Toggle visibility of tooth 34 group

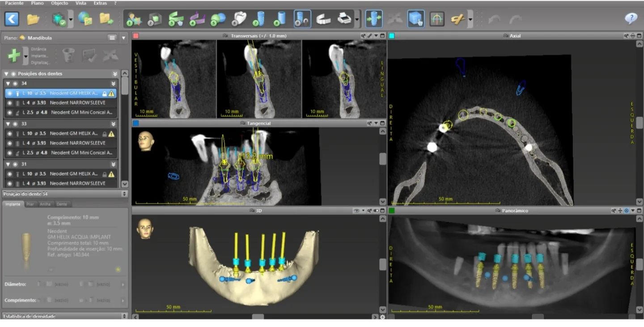(x=15, y=84)
